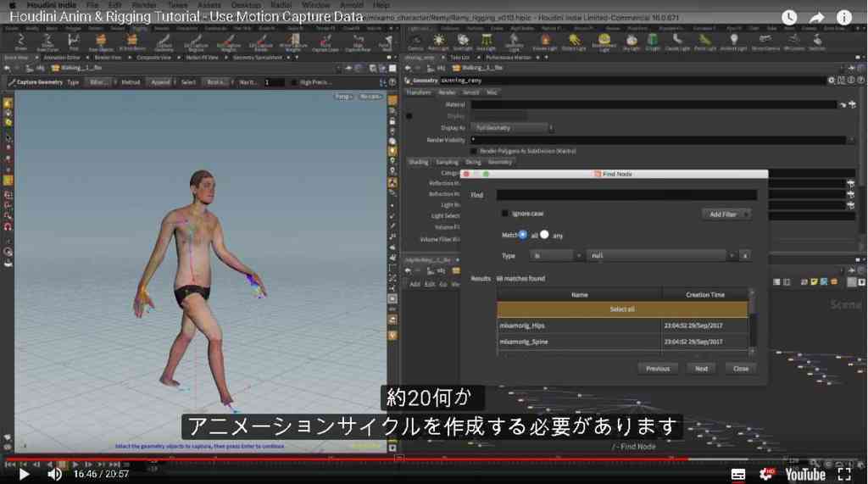Open the Type 'is' operator dropdown
Image resolution: width=868 pixels, height=484 pixels.
(x=556, y=255)
